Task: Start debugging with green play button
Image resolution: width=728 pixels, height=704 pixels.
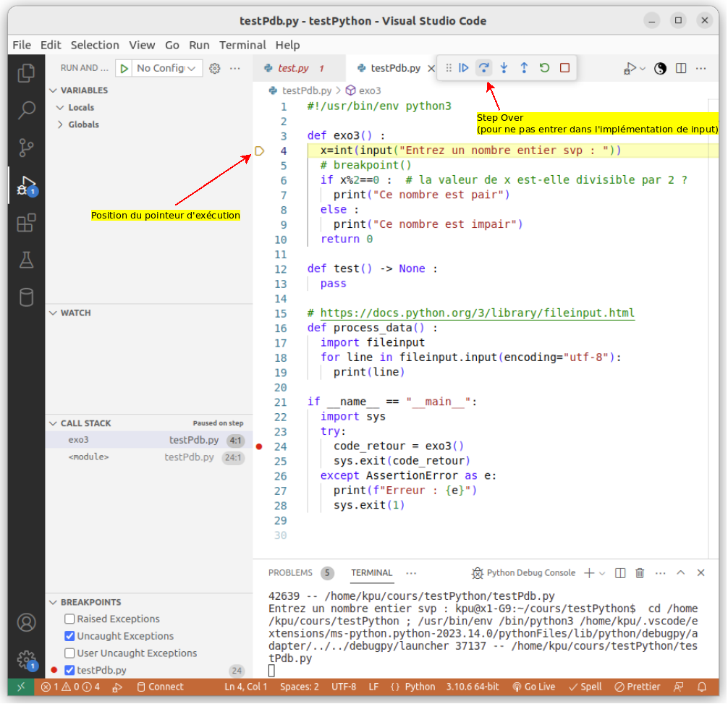Action: [124, 69]
